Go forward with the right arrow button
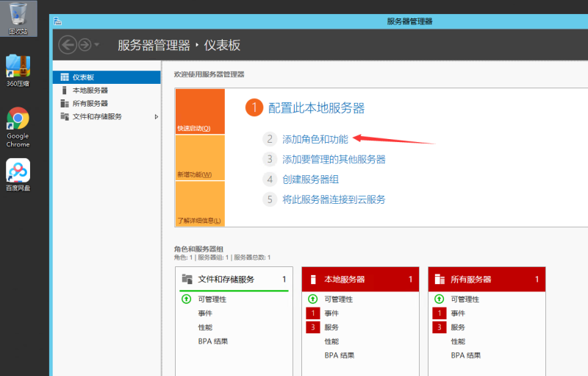 pos(85,45)
